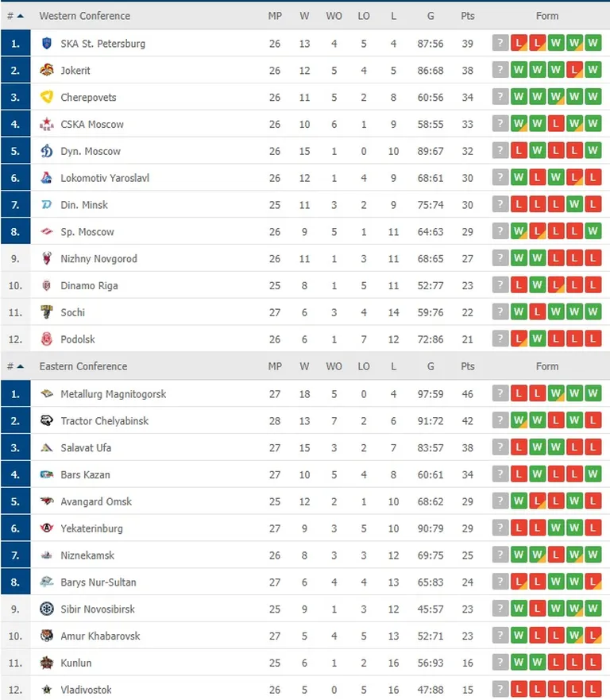This screenshot has height=700, width=610.
Task: Click the Podolsk team emblem
Action: pyautogui.click(x=46, y=339)
